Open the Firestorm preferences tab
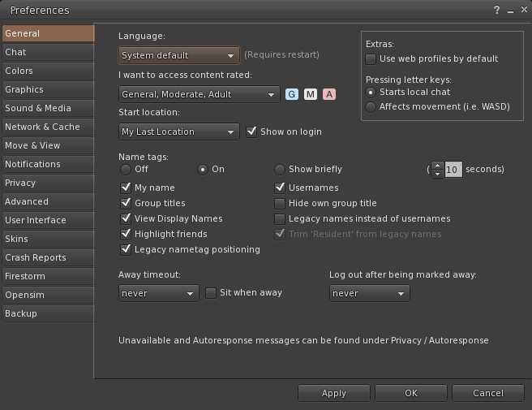This screenshot has width=532, height=410. 27,277
